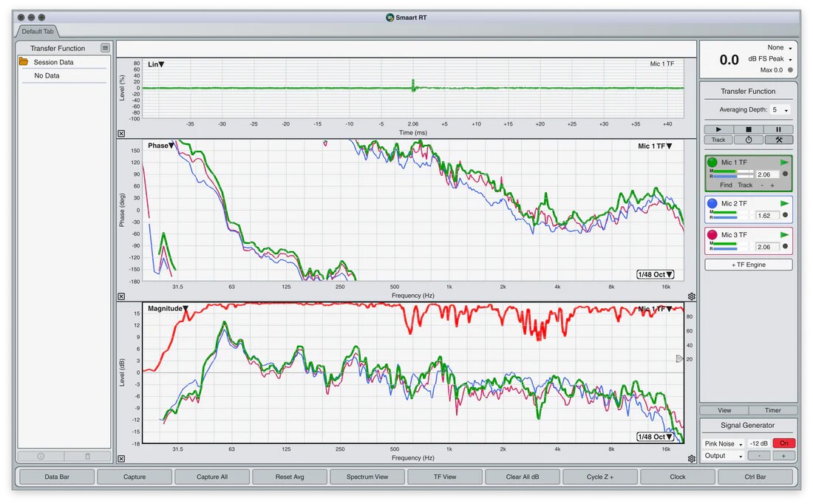The width and height of the screenshot is (813, 504).
Task: Click the phase plot cursor marker at top
Action: [325, 143]
